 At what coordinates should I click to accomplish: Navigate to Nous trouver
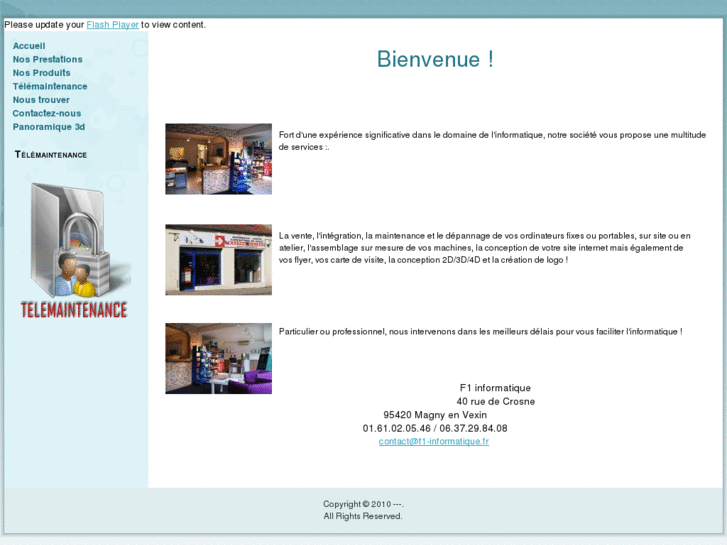(41, 100)
